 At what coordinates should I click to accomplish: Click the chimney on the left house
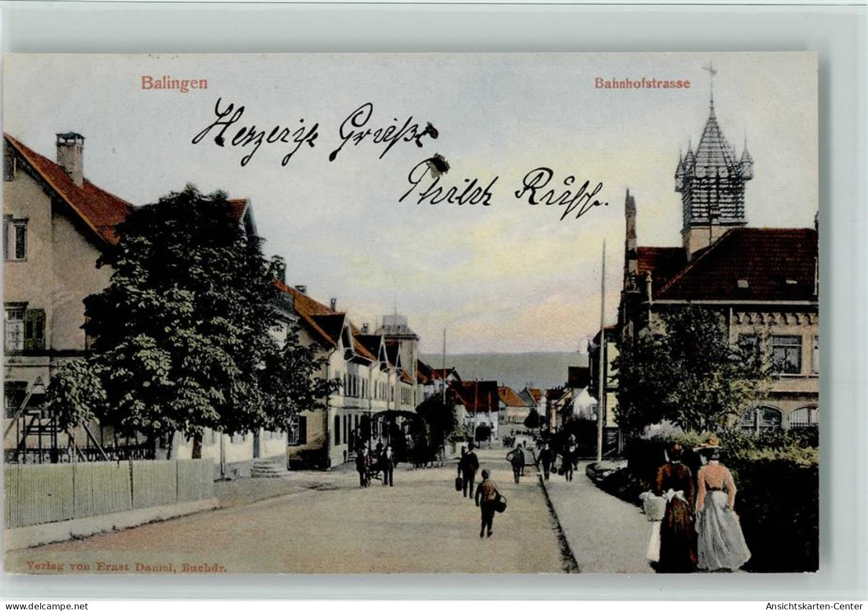(x=68, y=151)
